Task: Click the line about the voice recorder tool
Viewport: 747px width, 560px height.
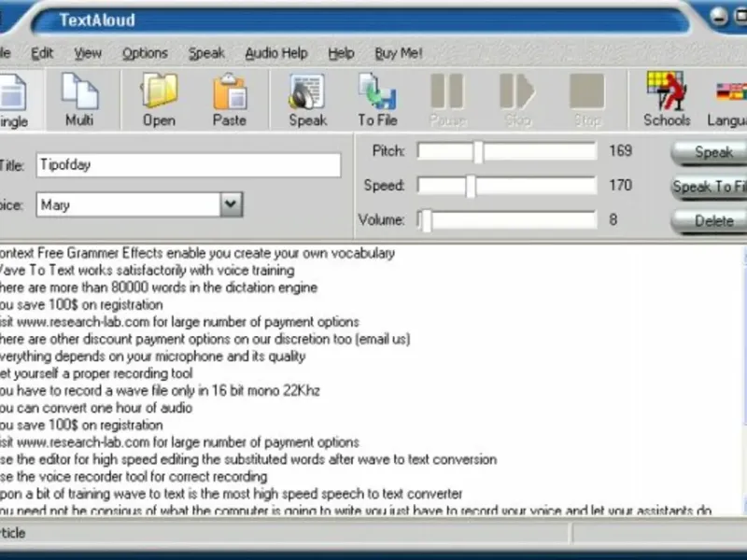Action: [134, 476]
